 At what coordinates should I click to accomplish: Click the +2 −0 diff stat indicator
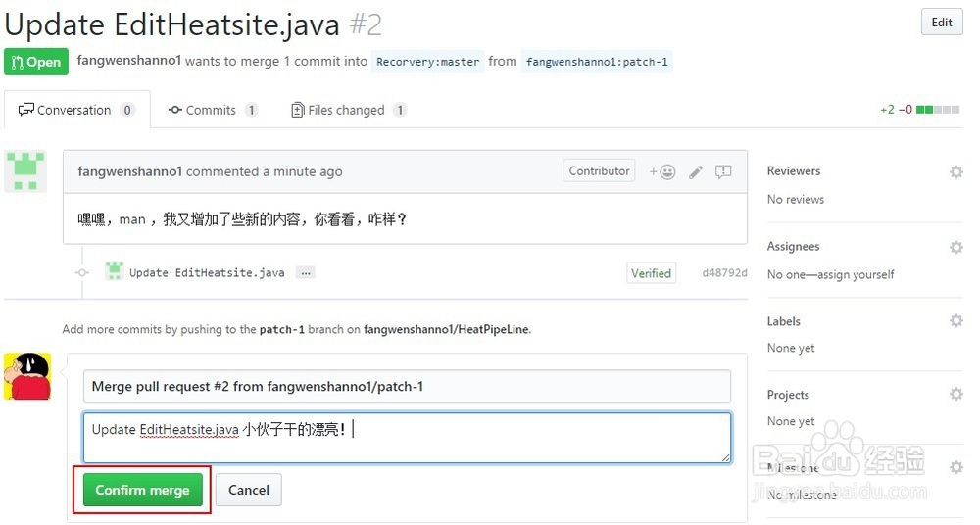tap(919, 110)
